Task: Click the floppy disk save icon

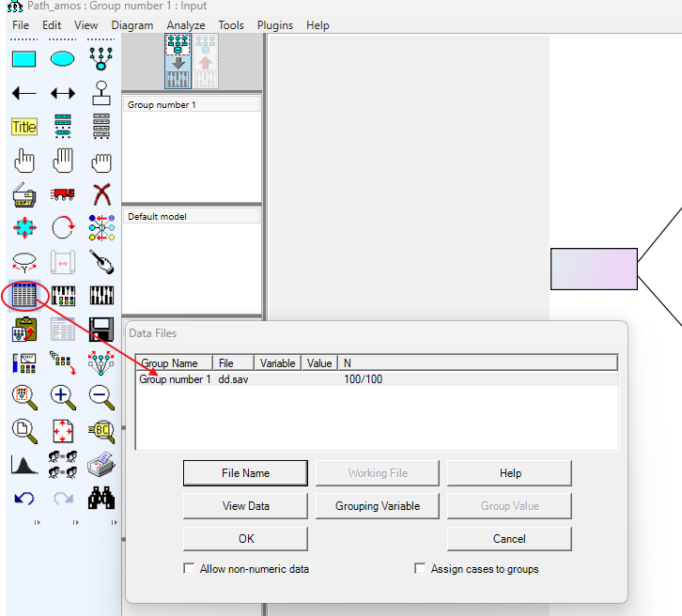Action: [x=101, y=329]
